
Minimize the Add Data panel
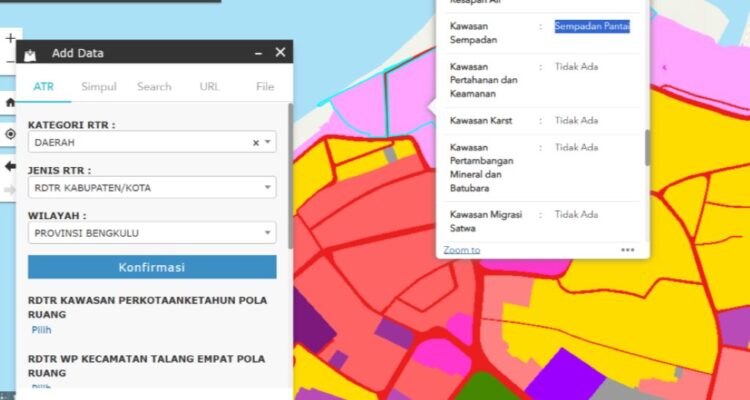click(x=258, y=53)
